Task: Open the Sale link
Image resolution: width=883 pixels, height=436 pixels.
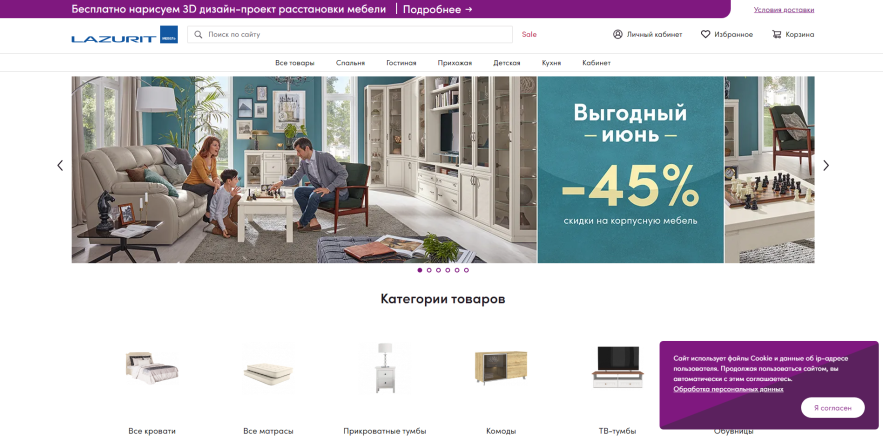Action: point(529,34)
